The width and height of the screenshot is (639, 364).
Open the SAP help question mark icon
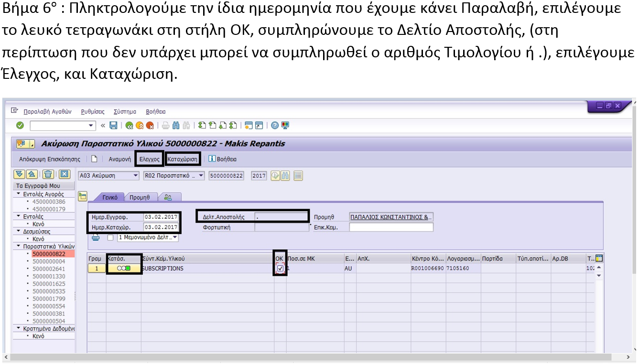[275, 126]
